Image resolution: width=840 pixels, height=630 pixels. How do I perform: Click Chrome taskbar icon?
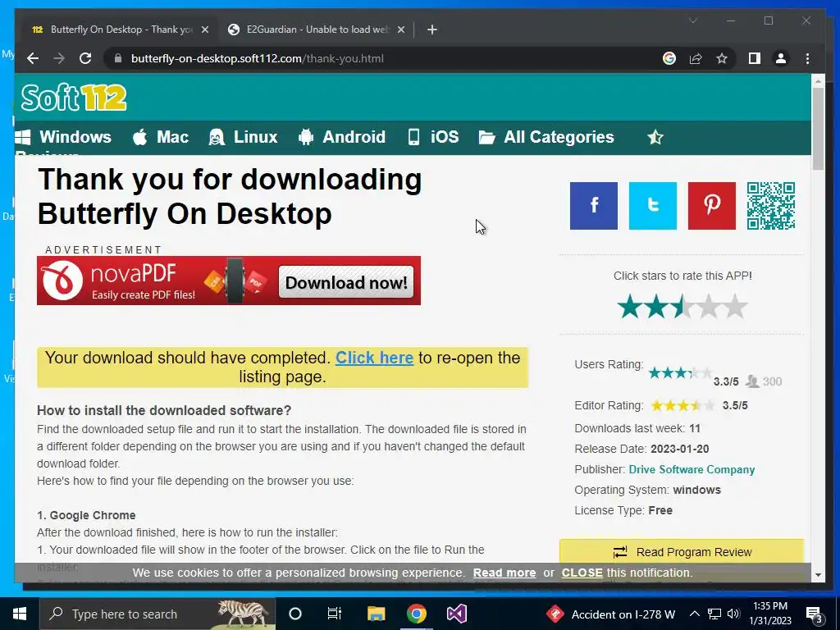click(416, 614)
